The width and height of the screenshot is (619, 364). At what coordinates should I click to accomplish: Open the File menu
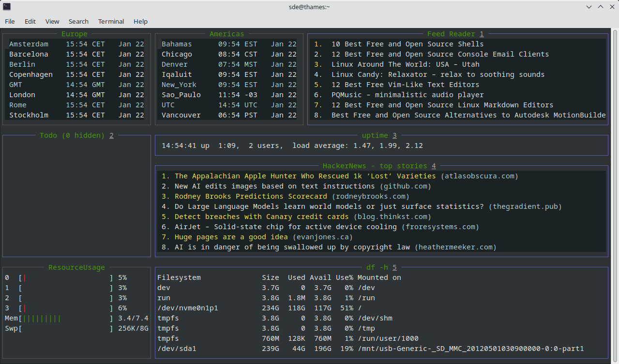[10, 21]
